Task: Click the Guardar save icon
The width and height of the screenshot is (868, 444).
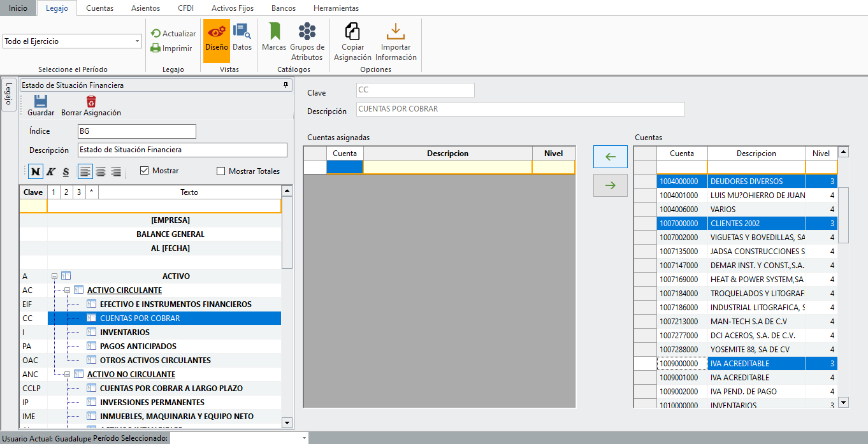Action: tap(41, 102)
